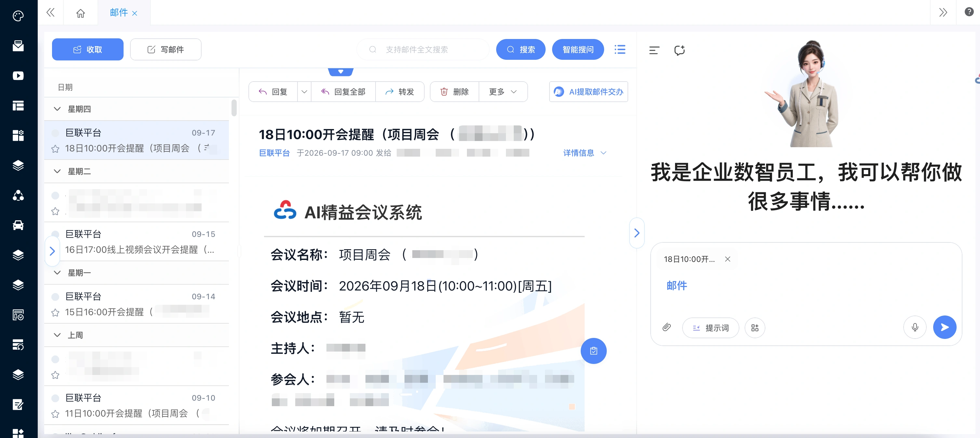
Task: Click the 回复全部 button
Action: tap(343, 92)
